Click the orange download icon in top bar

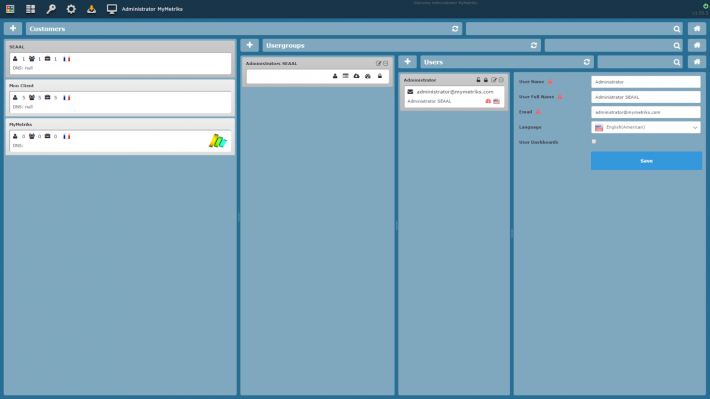(x=91, y=9)
